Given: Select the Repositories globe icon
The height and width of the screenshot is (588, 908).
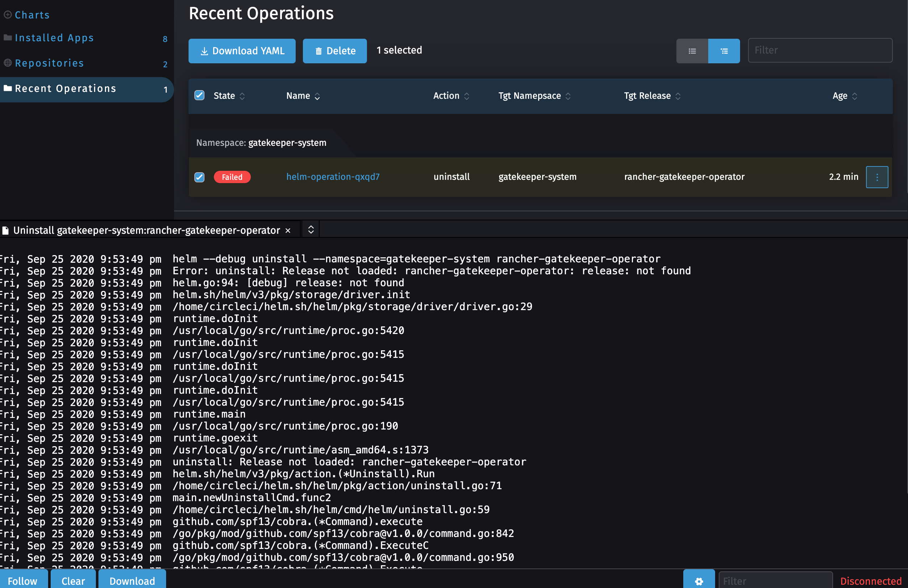Looking at the screenshot, I should 8,63.
